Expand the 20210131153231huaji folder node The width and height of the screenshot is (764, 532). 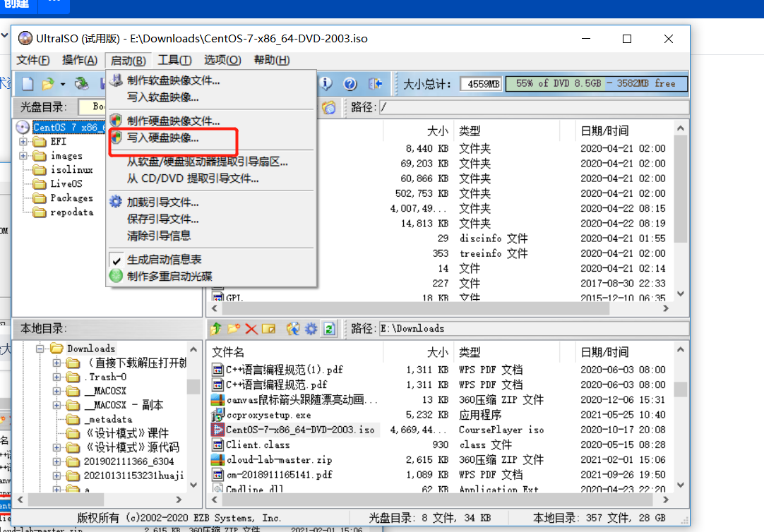click(x=57, y=476)
